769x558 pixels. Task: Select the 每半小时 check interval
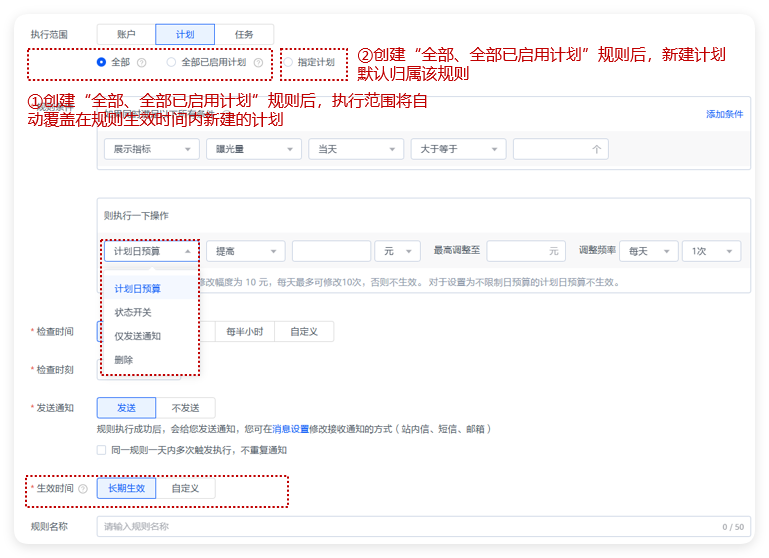(245, 332)
